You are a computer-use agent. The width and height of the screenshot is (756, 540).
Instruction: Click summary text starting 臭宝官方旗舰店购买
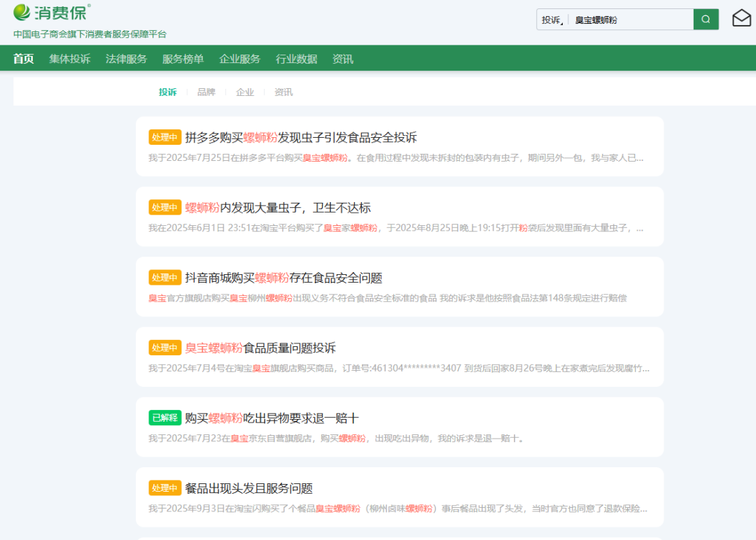pos(388,298)
